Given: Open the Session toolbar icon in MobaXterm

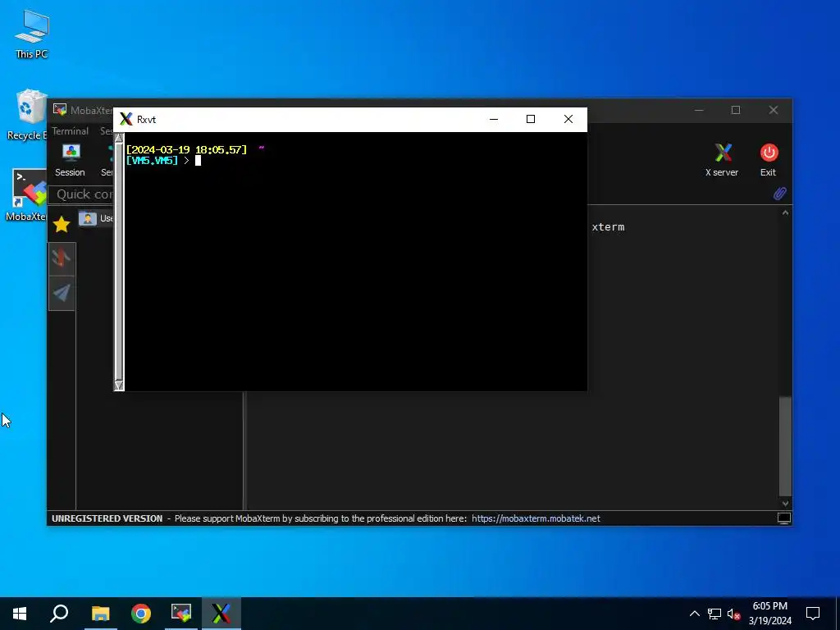Looking at the screenshot, I should pyautogui.click(x=71, y=160).
